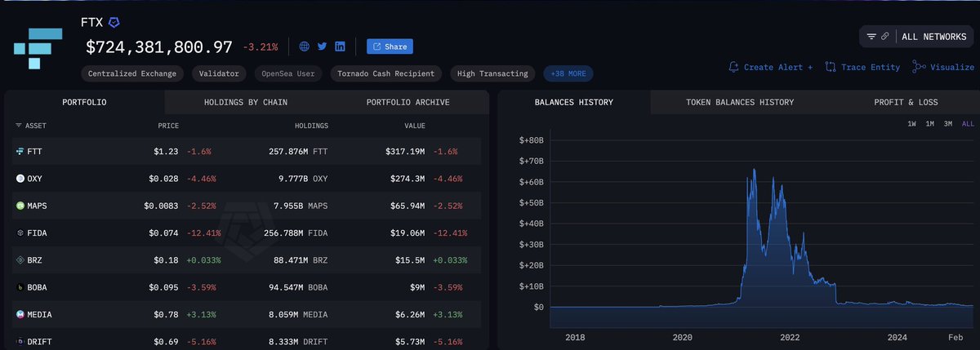Image resolution: width=980 pixels, height=350 pixels.
Task: Select the High Transacting tag
Action: click(x=493, y=73)
